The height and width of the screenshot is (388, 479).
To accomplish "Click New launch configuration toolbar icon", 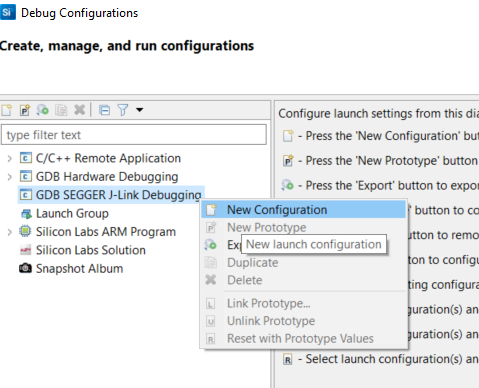I will tap(7, 110).
